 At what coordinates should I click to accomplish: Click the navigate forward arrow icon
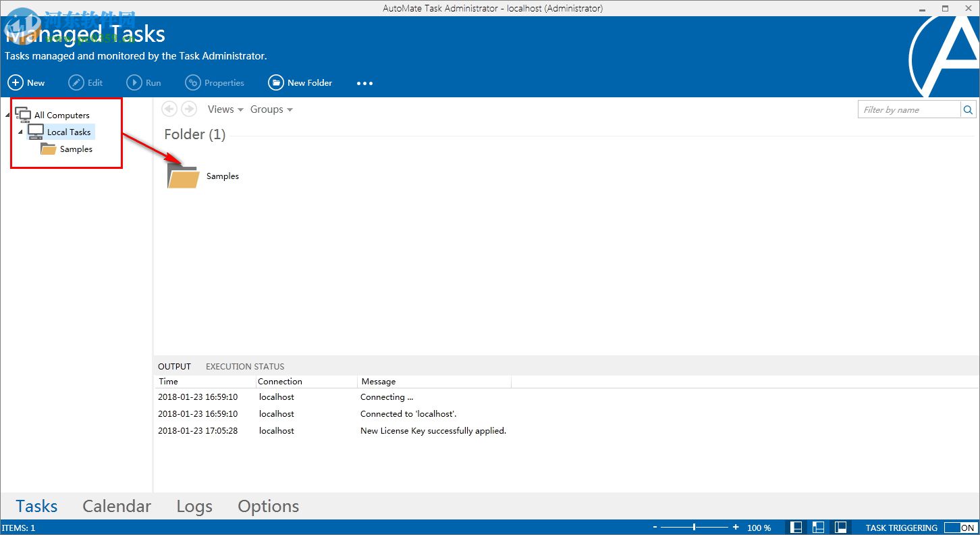[188, 109]
